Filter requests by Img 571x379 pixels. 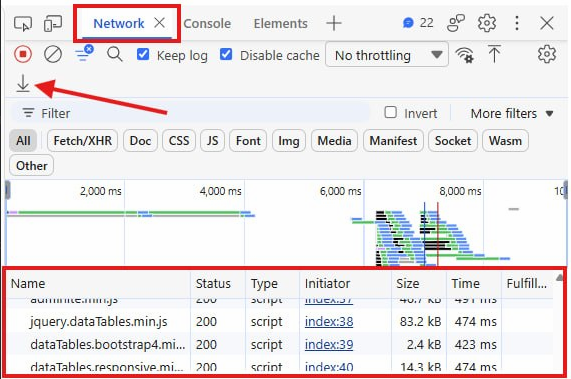point(288,141)
